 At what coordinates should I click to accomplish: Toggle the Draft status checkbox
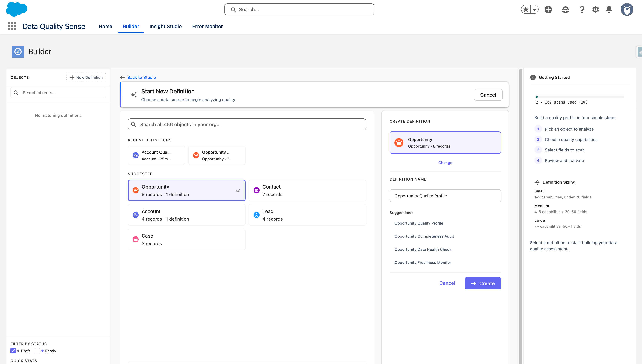[13, 351]
